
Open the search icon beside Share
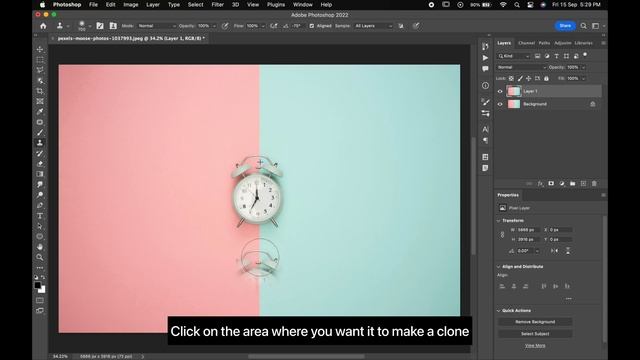click(584, 26)
